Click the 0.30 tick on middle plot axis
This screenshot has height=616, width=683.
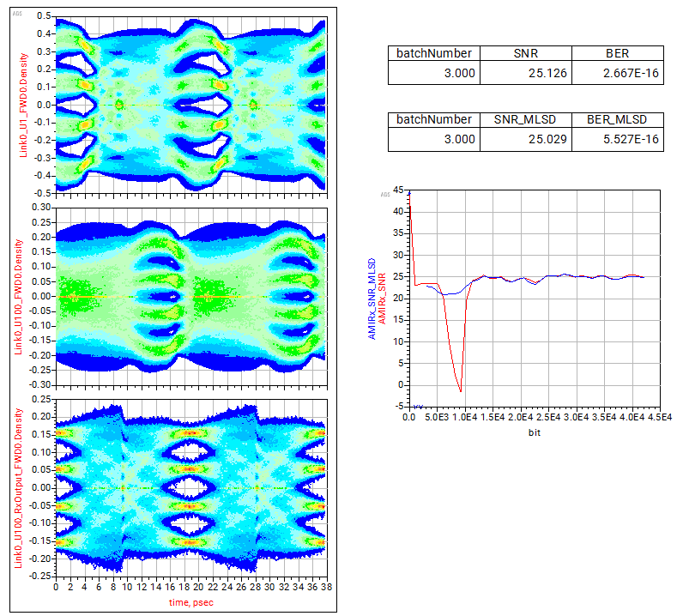click(41, 208)
